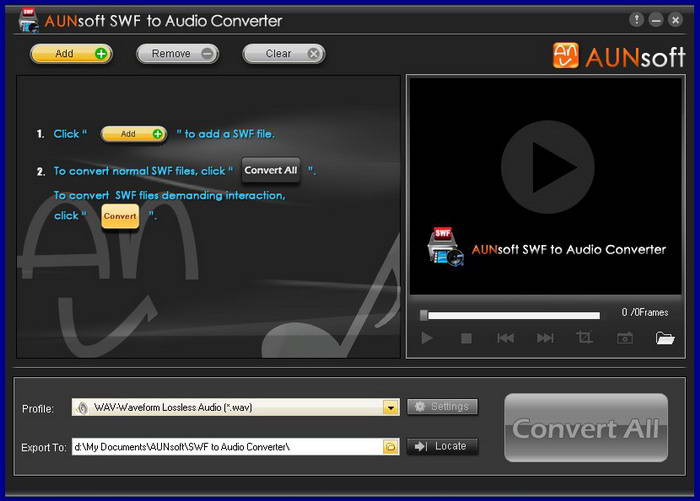Image resolution: width=700 pixels, height=501 pixels.
Task: Click the Remove button
Action: coord(177,54)
